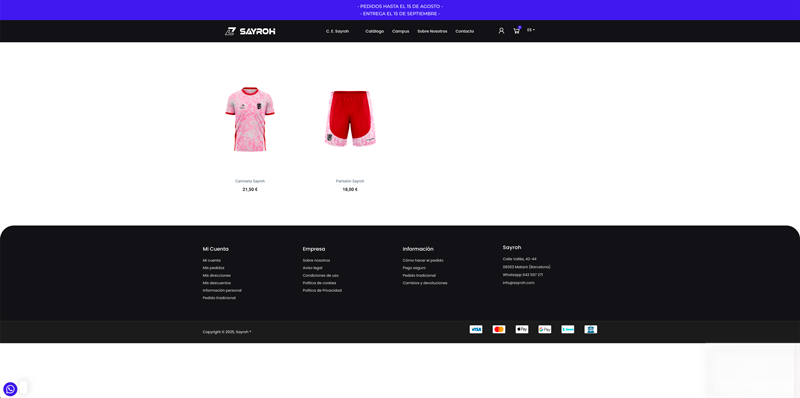The width and height of the screenshot is (800, 398).
Task: Click the Google Pay icon
Action: pos(545,329)
